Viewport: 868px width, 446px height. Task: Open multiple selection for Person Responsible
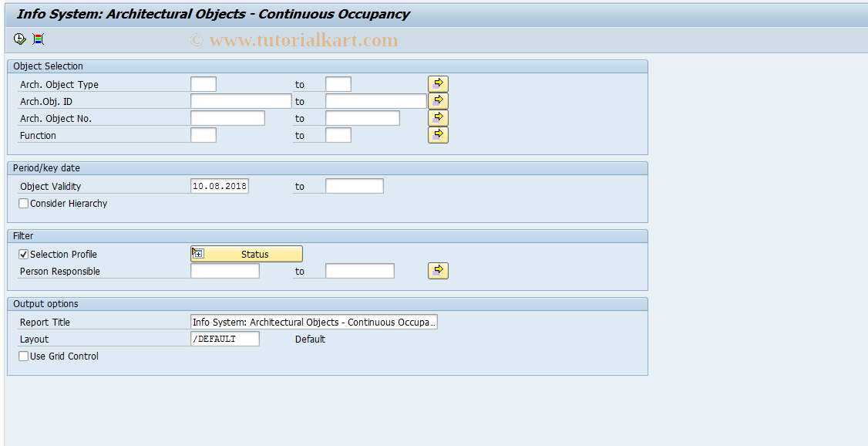pyautogui.click(x=438, y=271)
